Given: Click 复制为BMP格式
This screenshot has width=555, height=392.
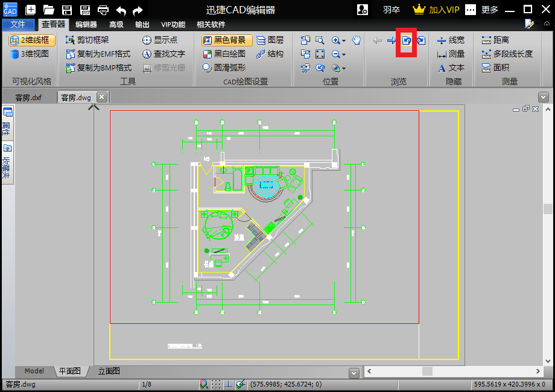Looking at the screenshot, I should pyautogui.click(x=99, y=68).
